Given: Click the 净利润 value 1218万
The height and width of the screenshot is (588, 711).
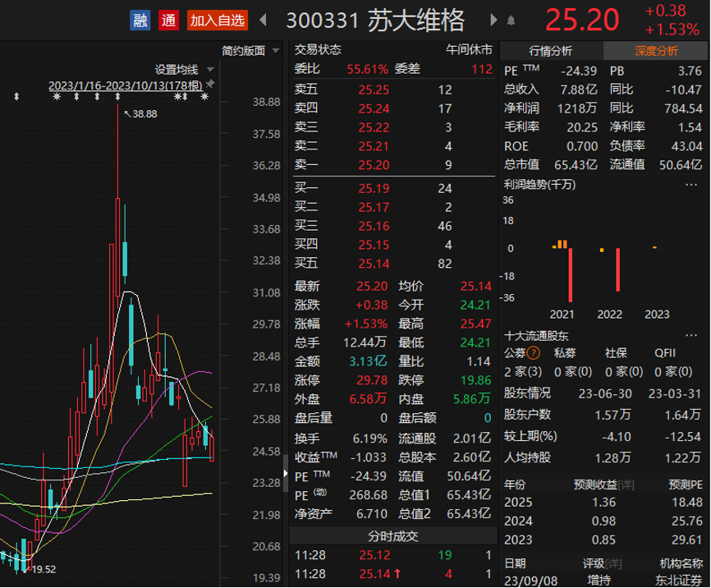Looking at the screenshot, I should click(577, 108).
